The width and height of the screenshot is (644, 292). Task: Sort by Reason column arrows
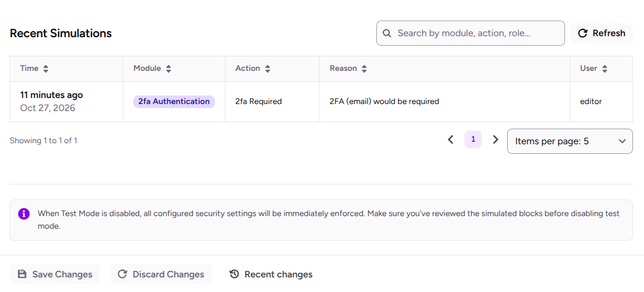coord(364,69)
